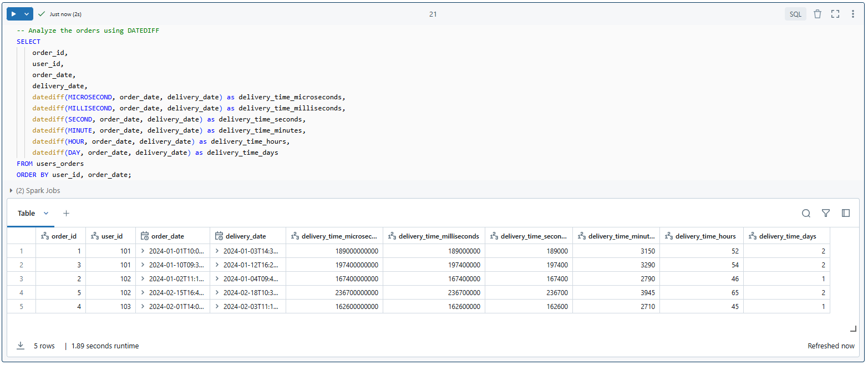868x365 pixels.
Task: Open the Table view type dropdown
Action: pyautogui.click(x=46, y=213)
